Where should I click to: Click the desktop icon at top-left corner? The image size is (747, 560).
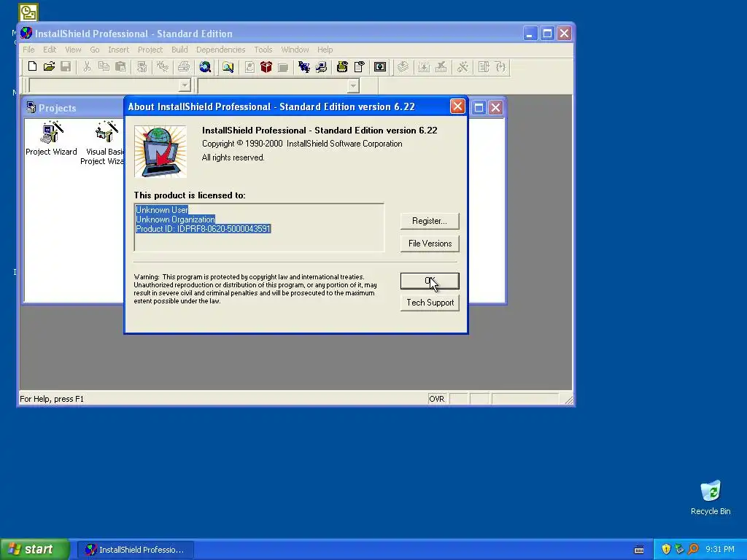click(x=28, y=12)
